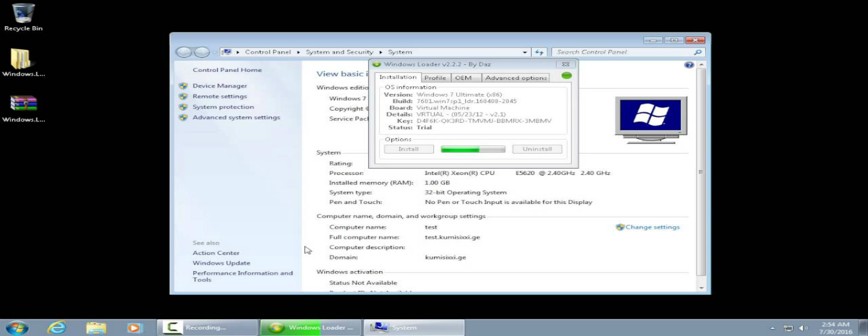Image resolution: width=868 pixels, height=336 pixels.
Task: Click the shield icon next to Change settings
Action: (620, 227)
